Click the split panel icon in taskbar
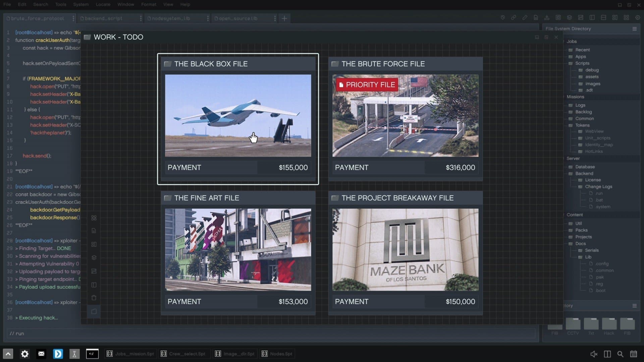 tap(607, 354)
